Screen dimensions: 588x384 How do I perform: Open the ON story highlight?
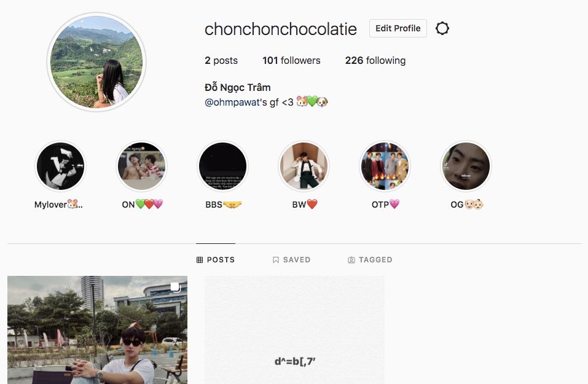[141, 166]
